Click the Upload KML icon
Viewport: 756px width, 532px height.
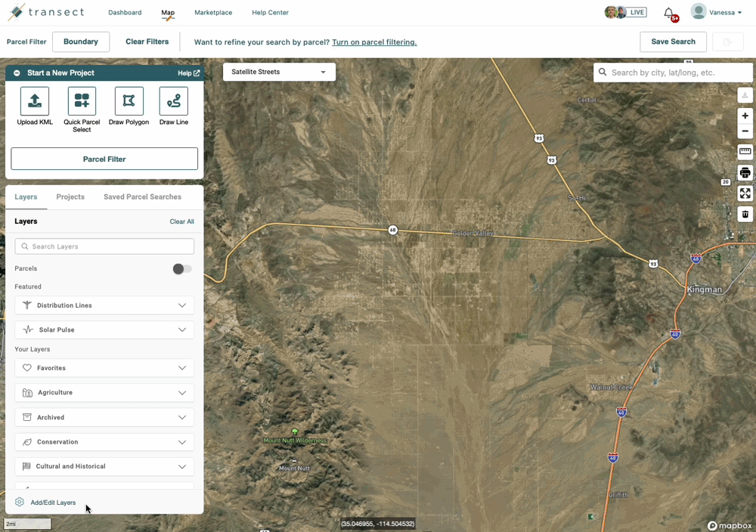pos(35,101)
